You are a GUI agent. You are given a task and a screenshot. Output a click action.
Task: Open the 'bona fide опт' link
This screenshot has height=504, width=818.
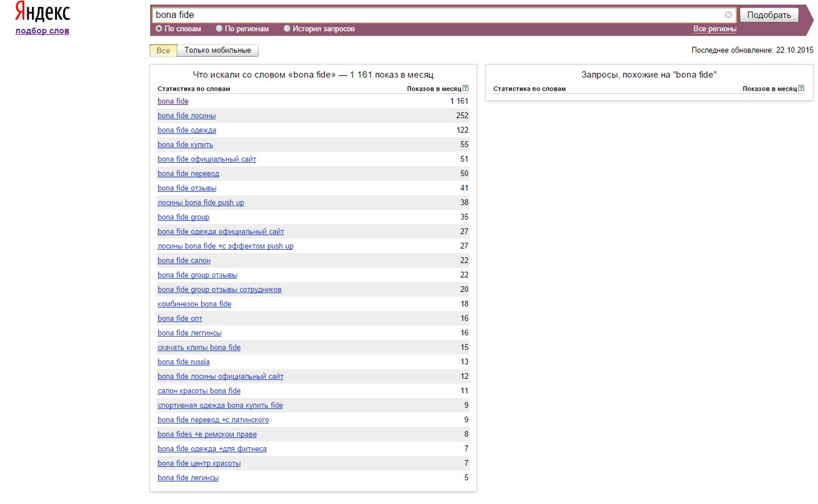180,319
